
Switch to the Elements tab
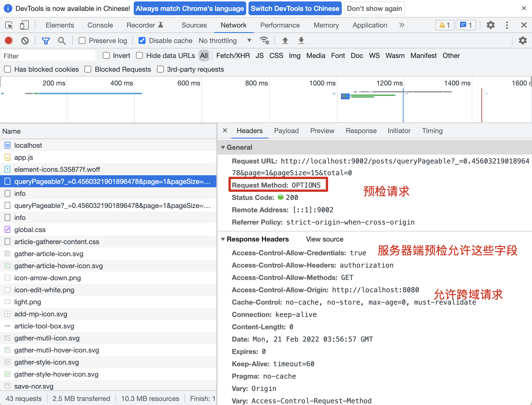(60, 25)
